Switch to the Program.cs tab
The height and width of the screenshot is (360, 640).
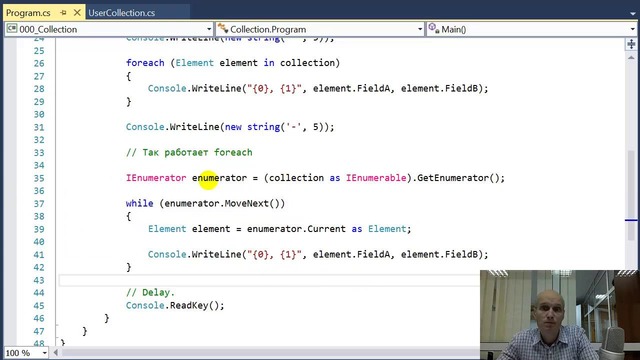29,13
